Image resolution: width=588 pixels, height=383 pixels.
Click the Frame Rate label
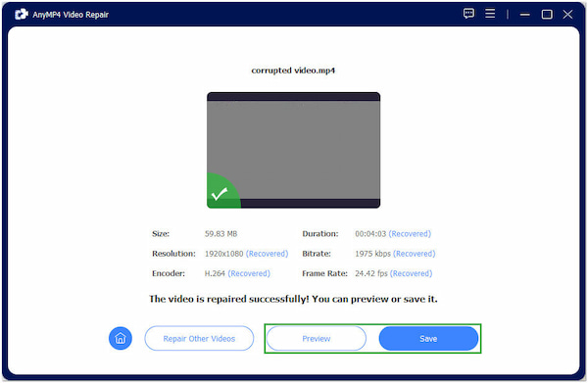(324, 273)
